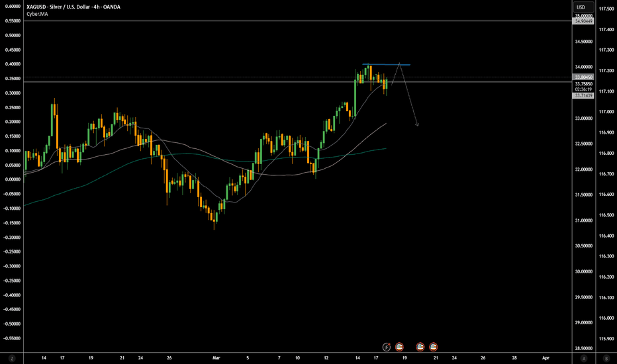Click the 117.500 value on the outer scale

coord(606,9)
